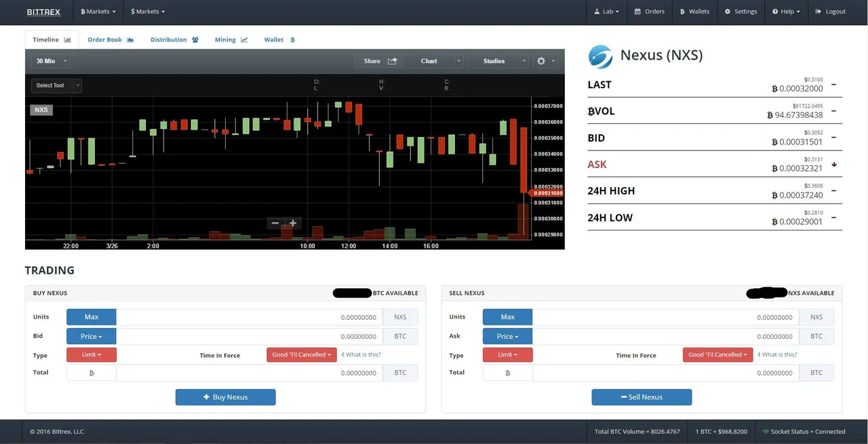Open the Chart type dropdown
The height and width of the screenshot is (444, 868).
(433, 61)
